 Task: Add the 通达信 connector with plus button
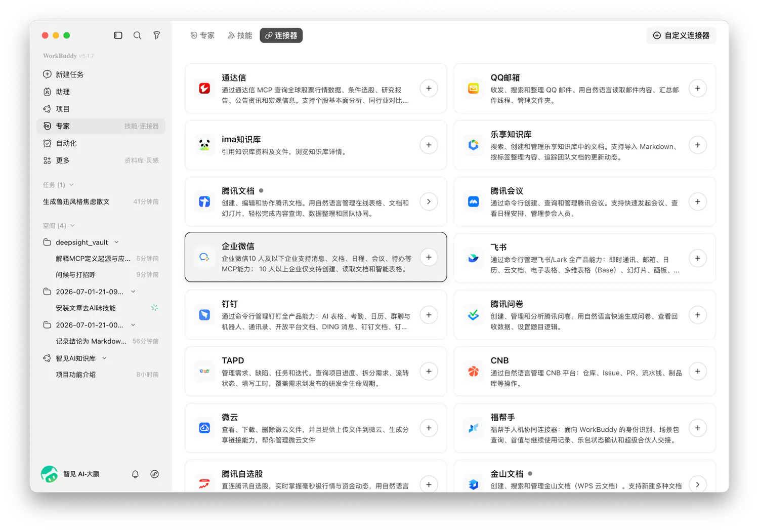point(429,89)
